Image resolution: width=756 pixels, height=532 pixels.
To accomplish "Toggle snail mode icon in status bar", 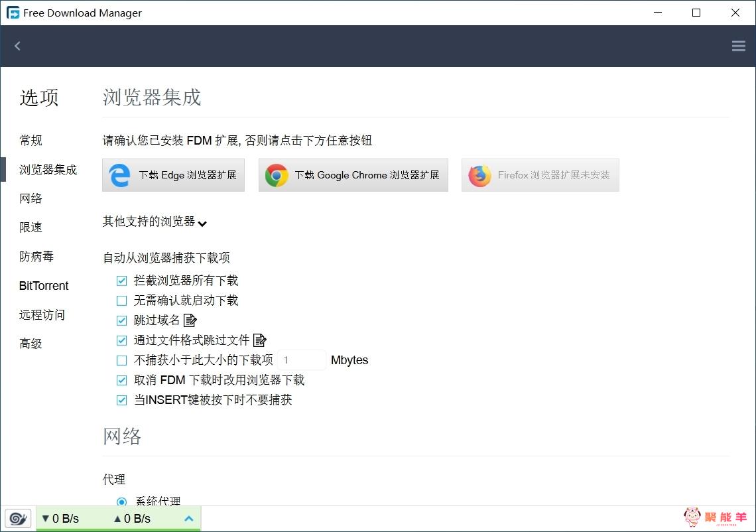I will 19,519.
